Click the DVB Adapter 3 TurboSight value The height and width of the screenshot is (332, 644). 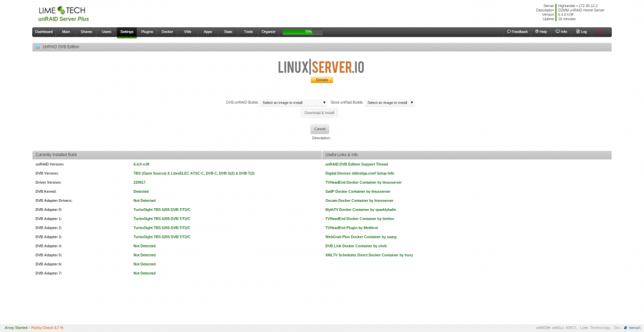click(x=162, y=237)
